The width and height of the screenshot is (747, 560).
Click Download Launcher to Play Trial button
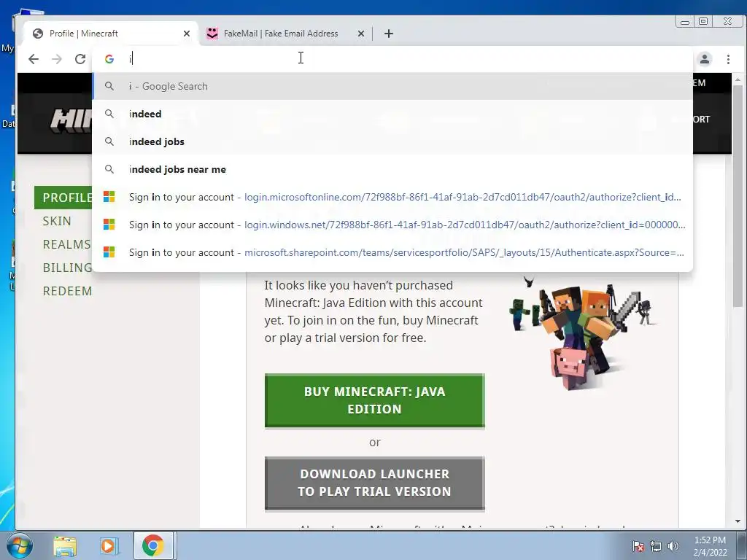(374, 483)
